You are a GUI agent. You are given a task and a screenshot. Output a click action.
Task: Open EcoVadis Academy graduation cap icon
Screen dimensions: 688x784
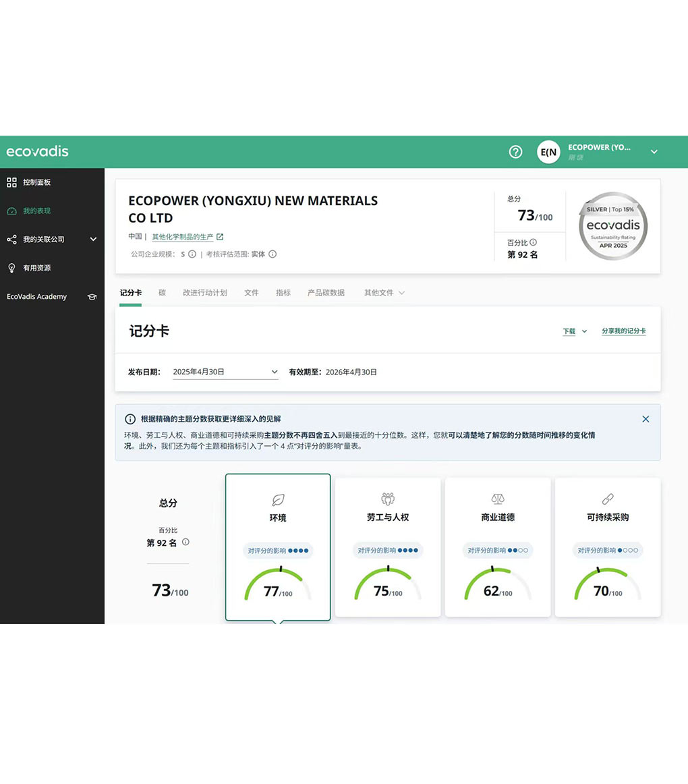pyautogui.click(x=92, y=296)
